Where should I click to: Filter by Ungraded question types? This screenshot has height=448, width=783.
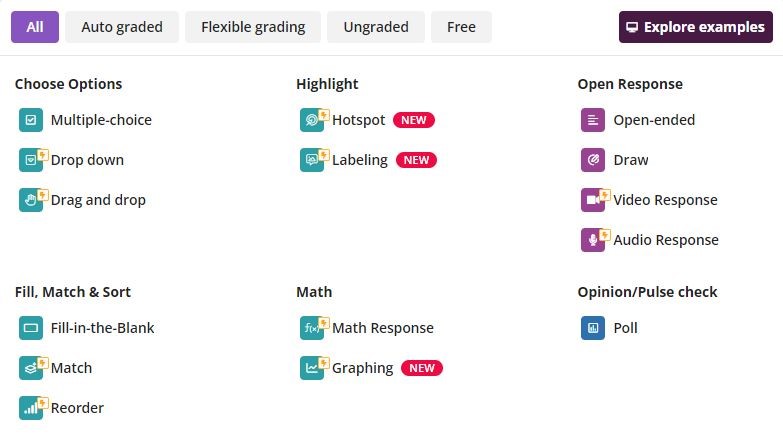click(x=376, y=27)
